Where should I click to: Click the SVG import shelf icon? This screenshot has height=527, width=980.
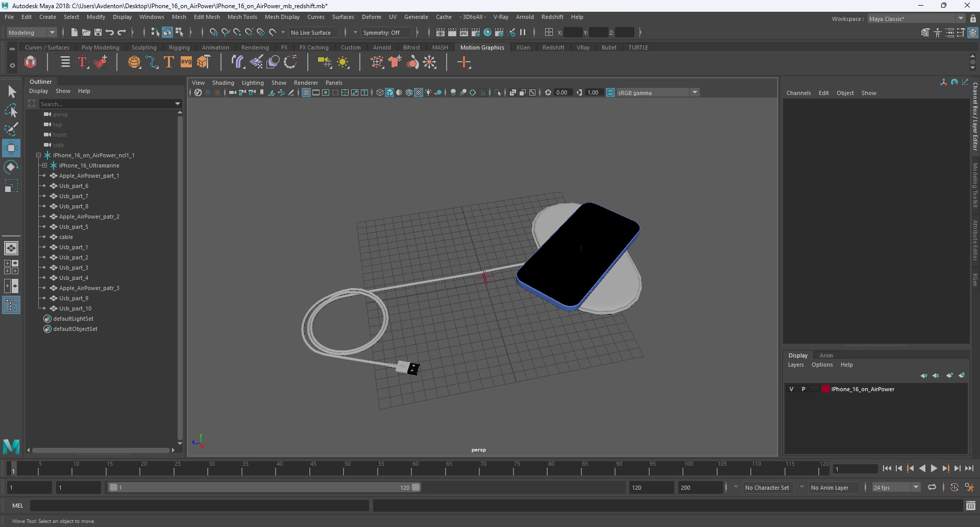(x=186, y=62)
